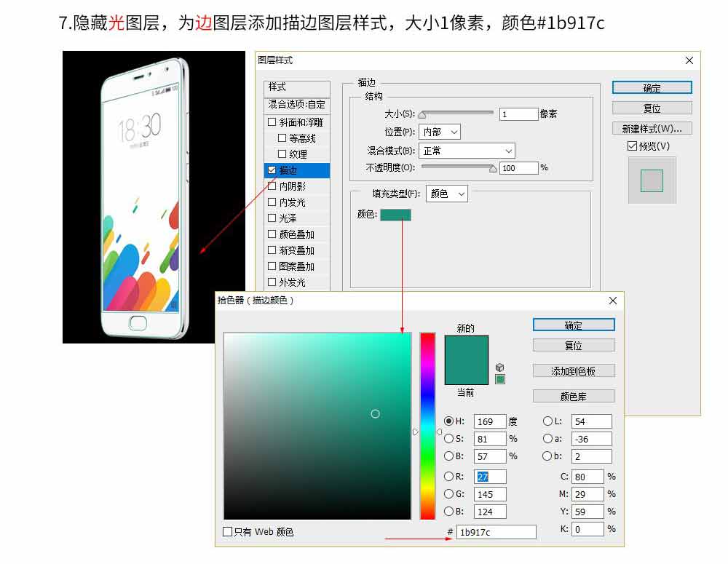Screen dimensions: 728x564
Task: Select 混合选项:自定 in the styles list
Action: tap(297, 105)
